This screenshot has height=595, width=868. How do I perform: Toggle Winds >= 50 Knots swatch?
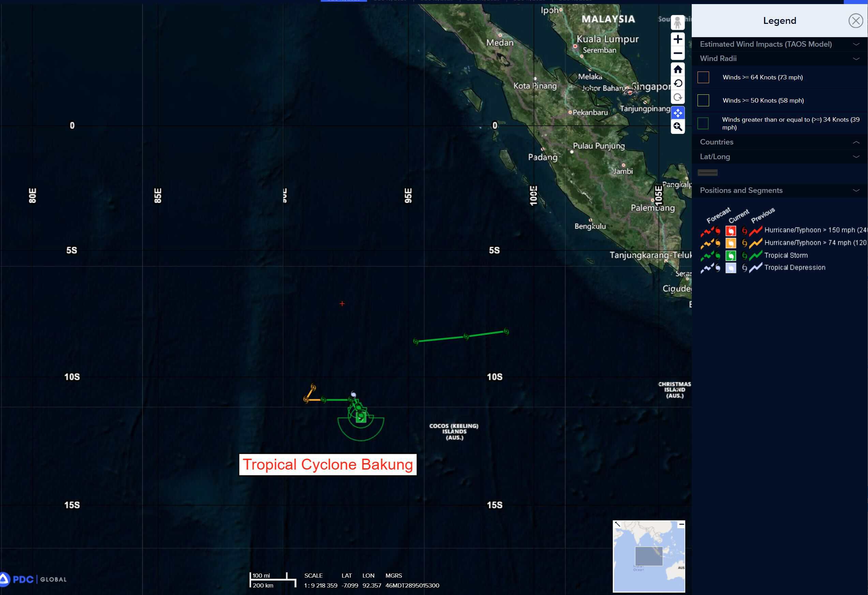pos(703,101)
